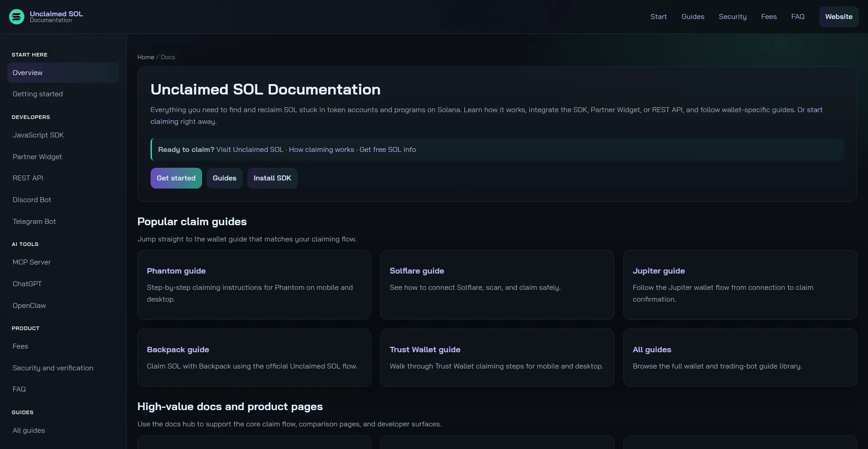Click the 'Unclaimed SOL Documentation' page heading

(265, 90)
